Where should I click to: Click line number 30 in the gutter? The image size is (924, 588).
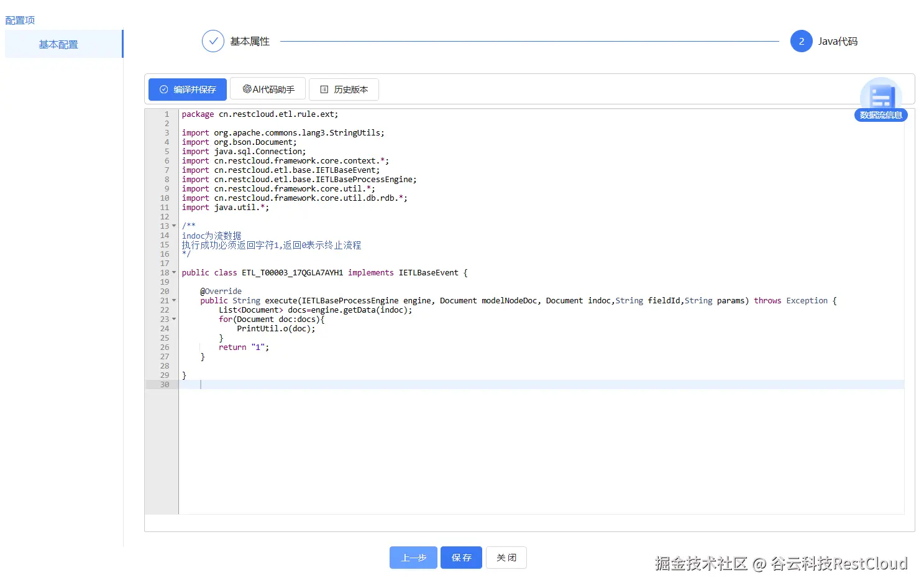[x=164, y=385]
